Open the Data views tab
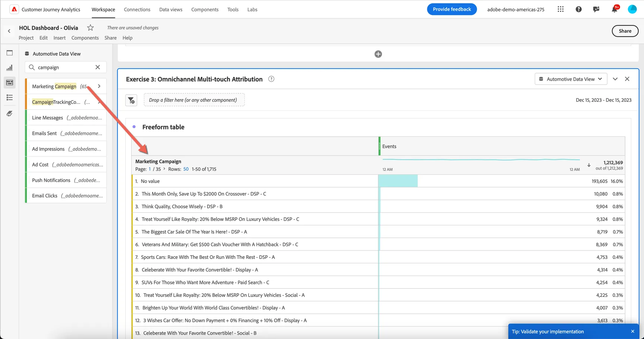The image size is (644, 339). pos(171,9)
